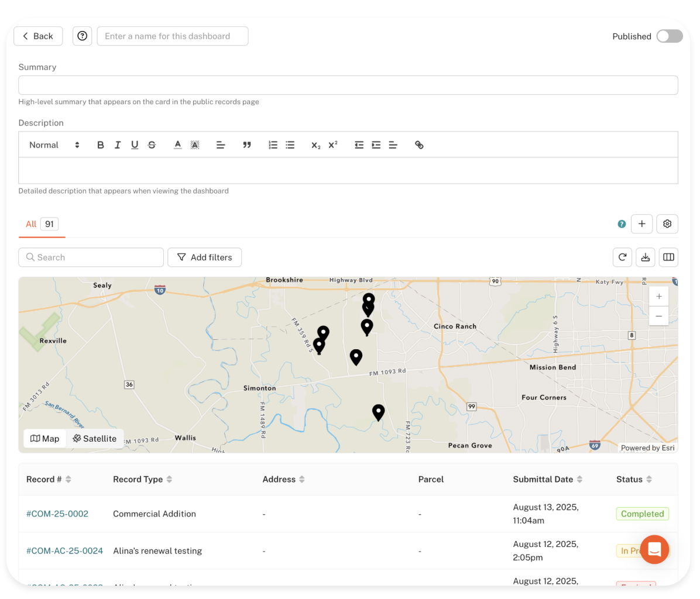Open record #COM-25-0002
The height and width of the screenshot is (599, 700).
(x=57, y=514)
